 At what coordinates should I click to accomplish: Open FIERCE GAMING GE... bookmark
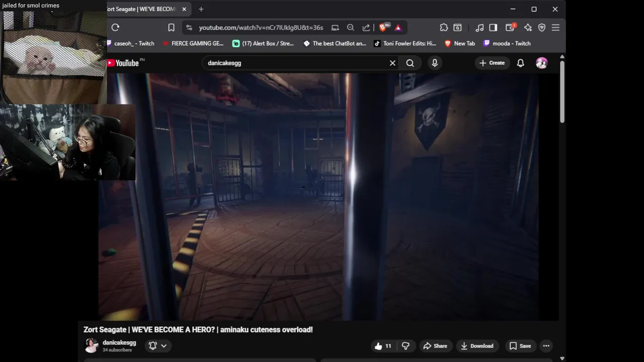193,44
